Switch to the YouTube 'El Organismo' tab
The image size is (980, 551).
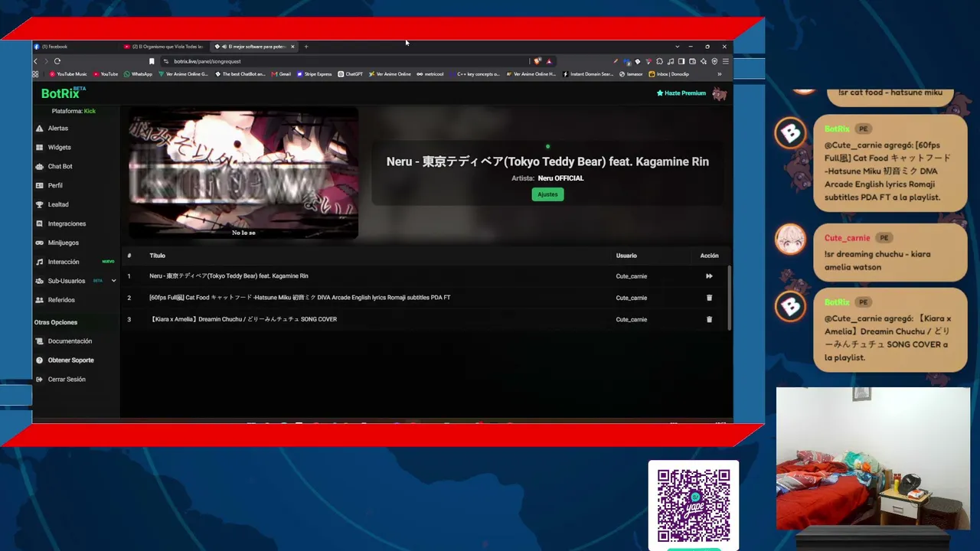pos(165,47)
